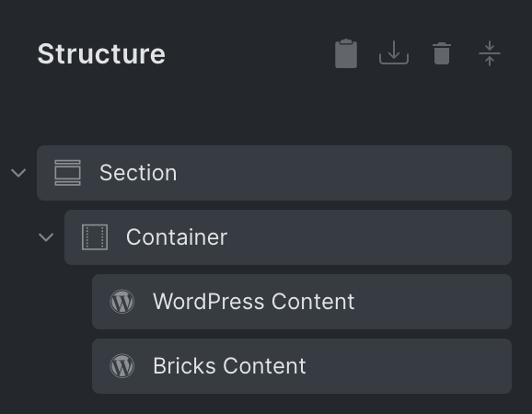The image size is (532, 414).
Task: Click the WordPress logo beside Bricks Content
Action: coord(122,366)
